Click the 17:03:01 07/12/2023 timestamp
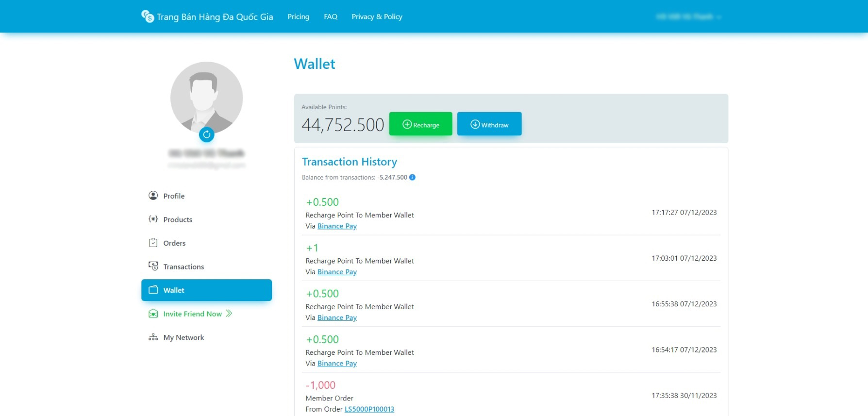This screenshot has width=868, height=416. (x=684, y=258)
